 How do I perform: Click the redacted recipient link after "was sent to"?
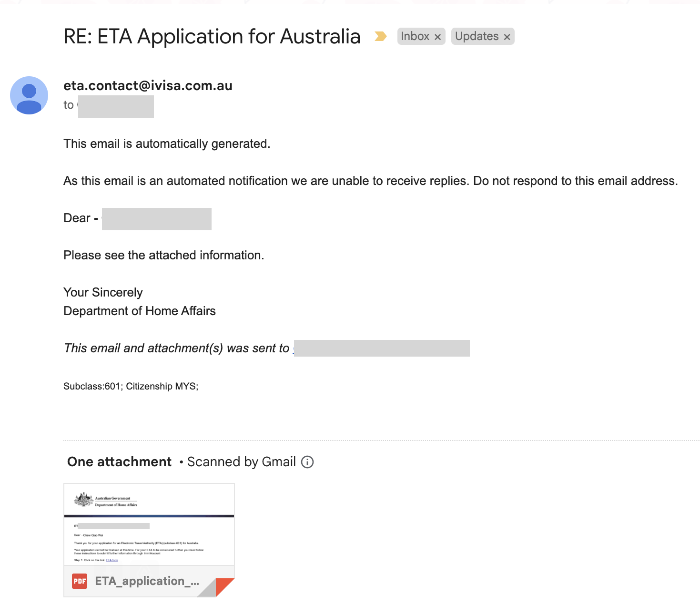tap(381, 348)
